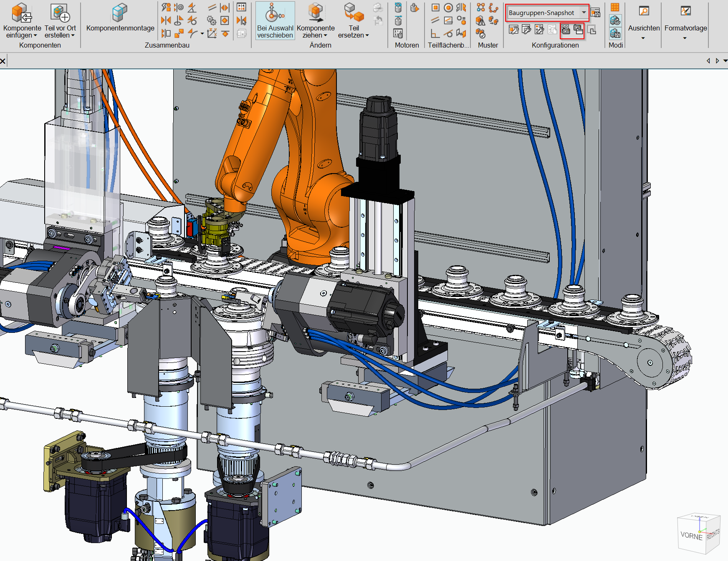Click the first display configuration wrench icon
Viewport: 728px width, 561px height.
click(x=514, y=29)
